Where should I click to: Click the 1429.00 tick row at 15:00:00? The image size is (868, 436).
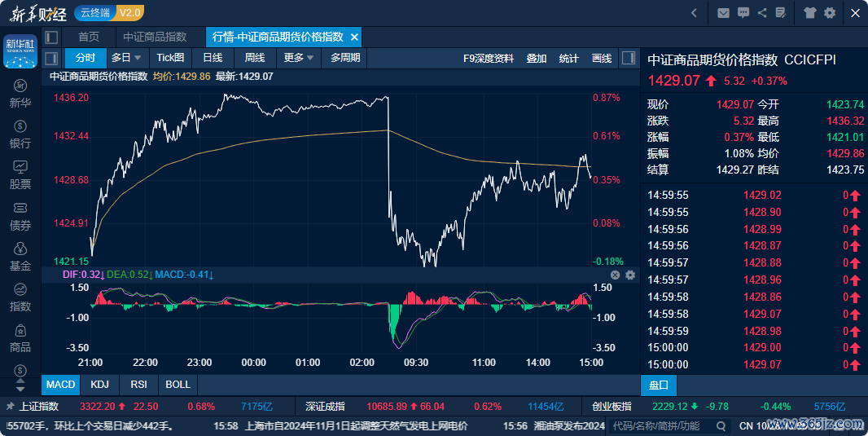pyautogui.click(x=753, y=347)
